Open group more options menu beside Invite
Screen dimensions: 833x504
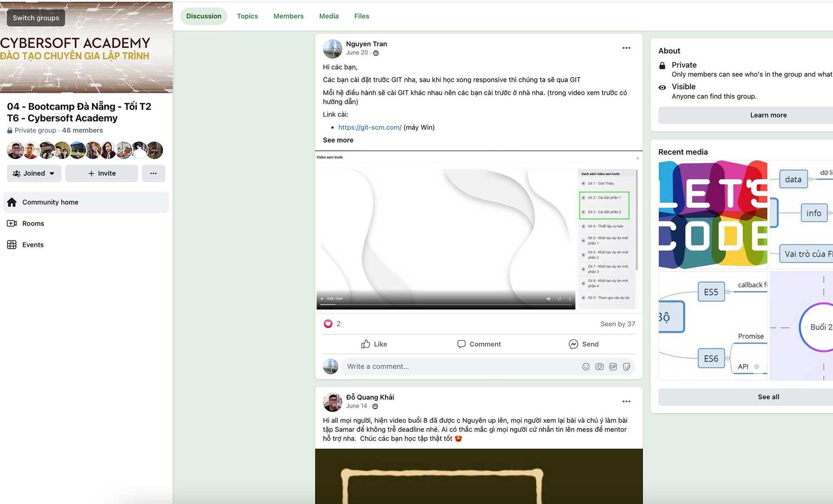pyautogui.click(x=153, y=174)
